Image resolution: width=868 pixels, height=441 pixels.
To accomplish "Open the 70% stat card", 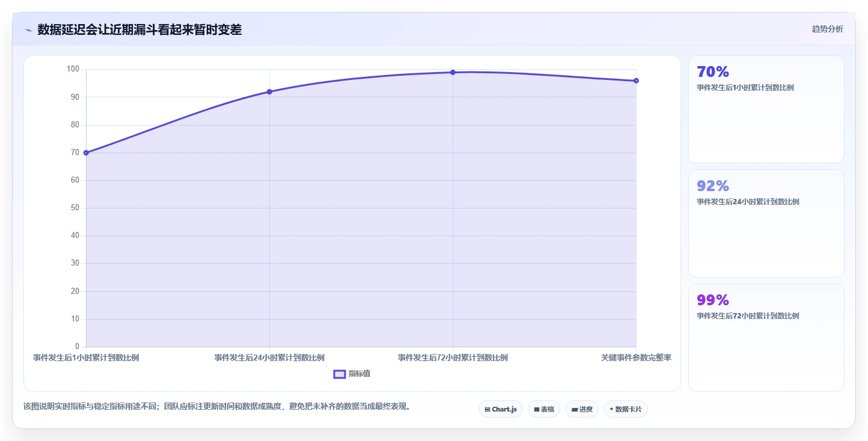I will pyautogui.click(x=766, y=109).
